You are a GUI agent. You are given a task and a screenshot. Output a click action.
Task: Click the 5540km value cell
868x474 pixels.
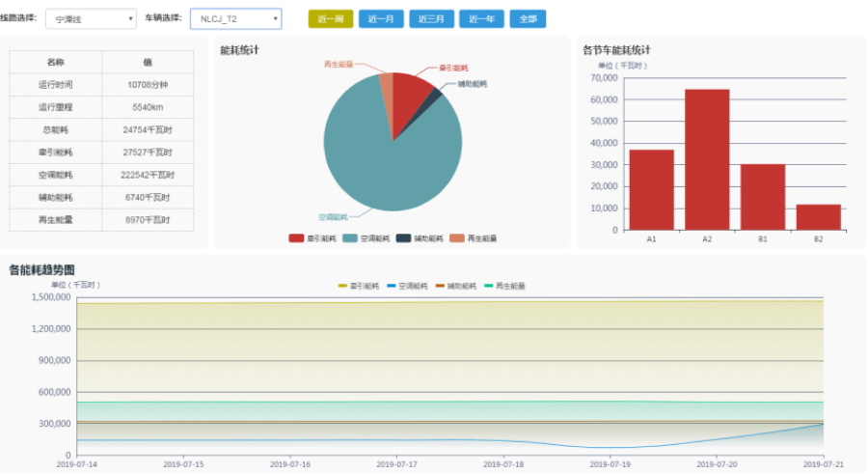pyautogui.click(x=148, y=107)
